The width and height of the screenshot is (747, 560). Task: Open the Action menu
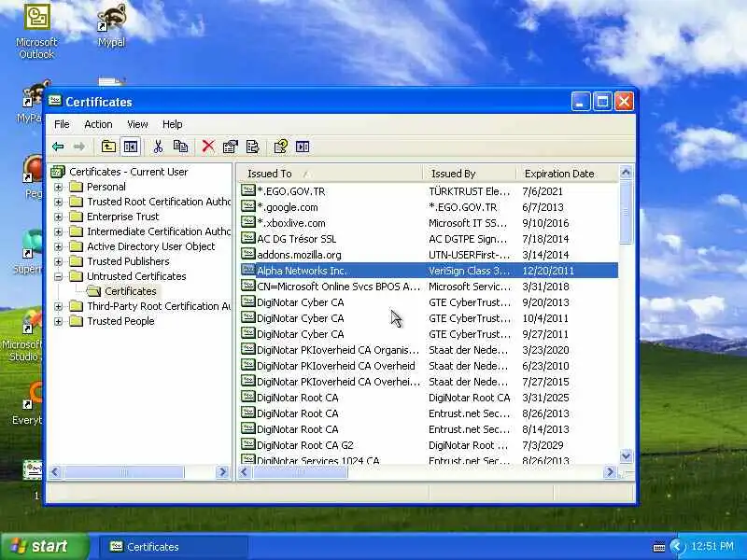98,124
